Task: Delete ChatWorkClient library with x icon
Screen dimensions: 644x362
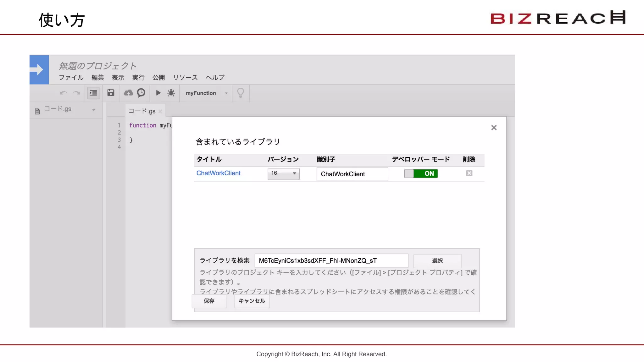Action: 469,173
